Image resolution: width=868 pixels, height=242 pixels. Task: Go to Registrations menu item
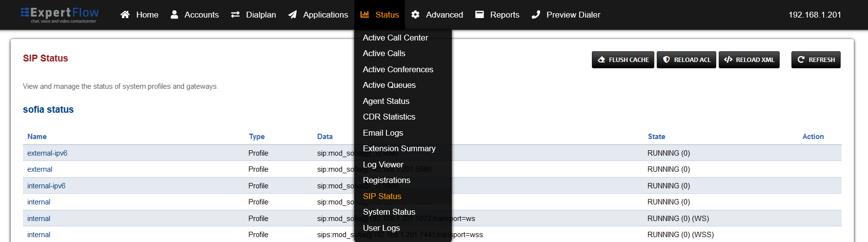click(386, 180)
